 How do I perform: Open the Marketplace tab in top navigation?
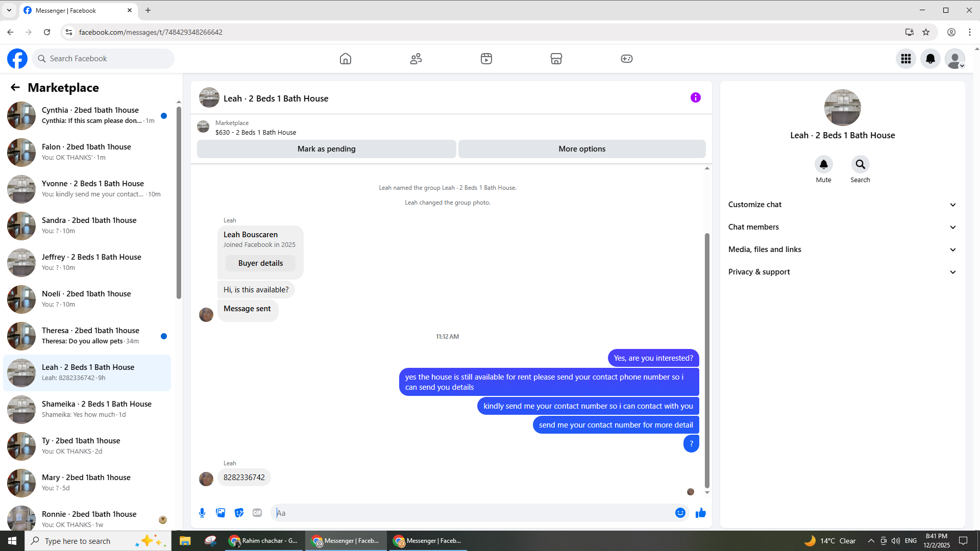(x=556, y=59)
